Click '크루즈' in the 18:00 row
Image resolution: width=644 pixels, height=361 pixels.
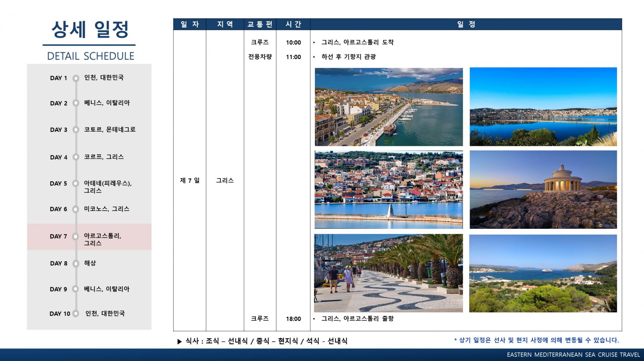[x=260, y=318]
